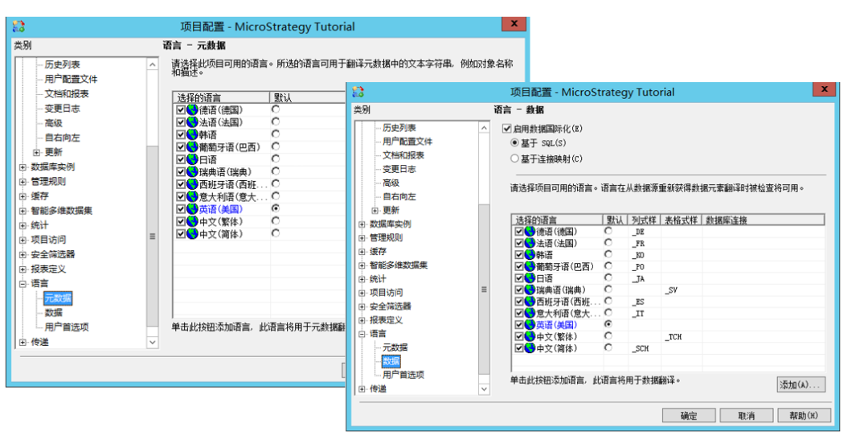This screenshot has width=868, height=440.
Task: Toggle 启用数据国际化(E) checkbox
Action: [506, 129]
